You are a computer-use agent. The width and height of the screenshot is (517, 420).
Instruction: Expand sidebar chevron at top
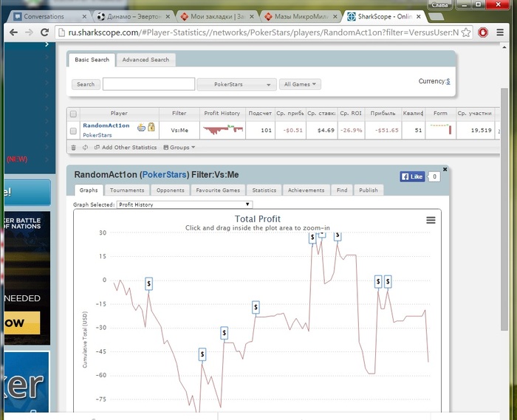coord(47,44)
